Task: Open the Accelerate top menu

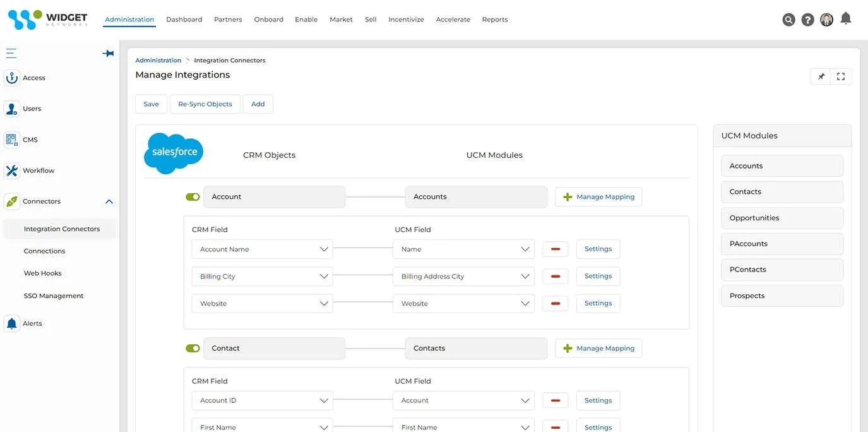Action: [453, 20]
